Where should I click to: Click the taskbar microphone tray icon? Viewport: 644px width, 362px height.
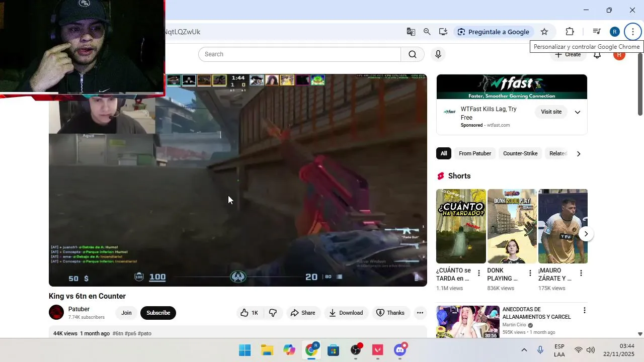[540, 350]
